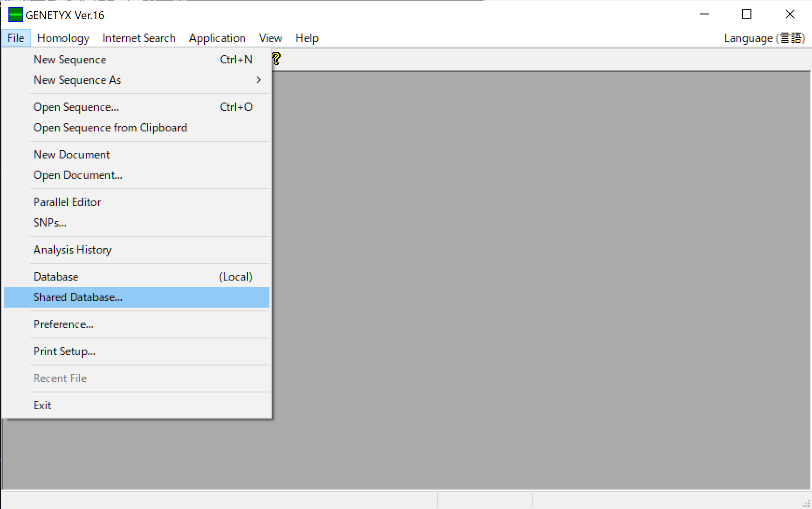Screen dimensions: 812x509
Task: Choose New Sequence from File menu
Action: pos(137,60)
